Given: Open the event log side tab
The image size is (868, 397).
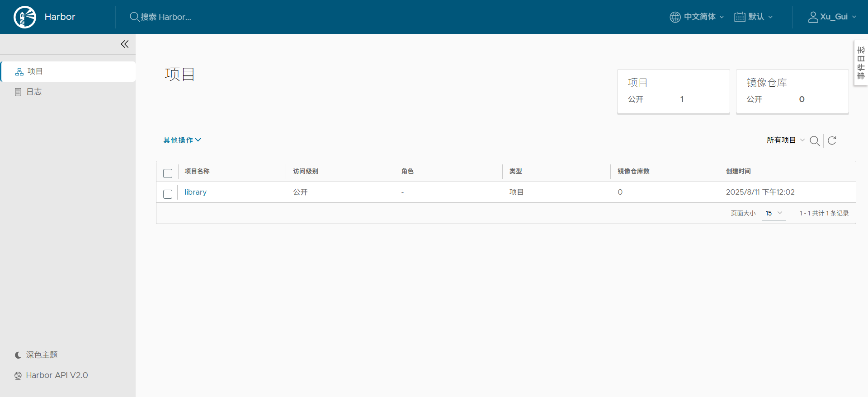Looking at the screenshot, I should pos(861,63).
